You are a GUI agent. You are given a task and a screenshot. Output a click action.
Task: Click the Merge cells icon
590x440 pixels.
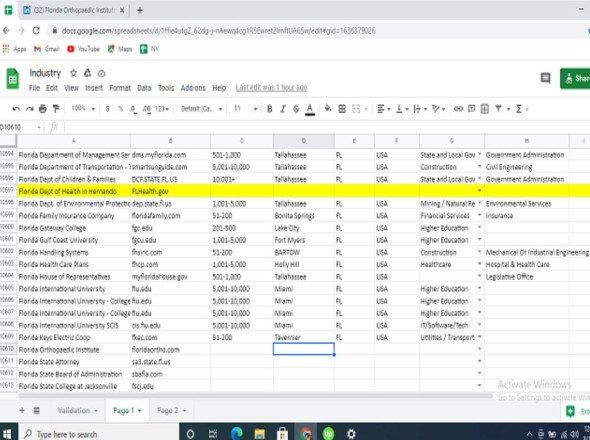(x=356, y=109)
